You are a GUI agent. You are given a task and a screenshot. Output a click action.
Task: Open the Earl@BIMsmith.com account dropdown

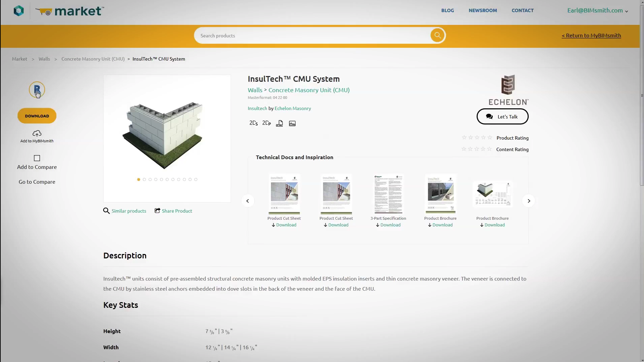click(x=597, y=10)
